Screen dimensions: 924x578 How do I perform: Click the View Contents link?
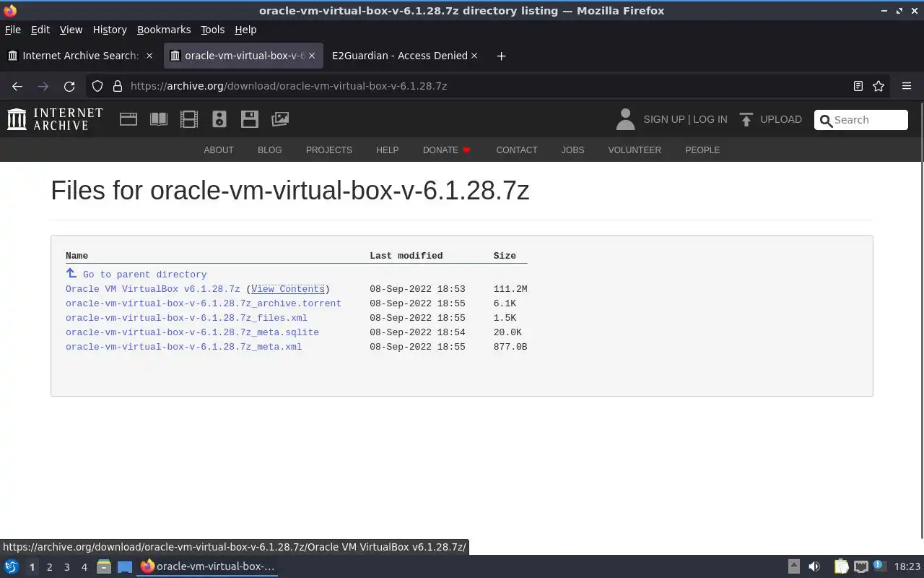pyautogui.click(x=288, y=289)
